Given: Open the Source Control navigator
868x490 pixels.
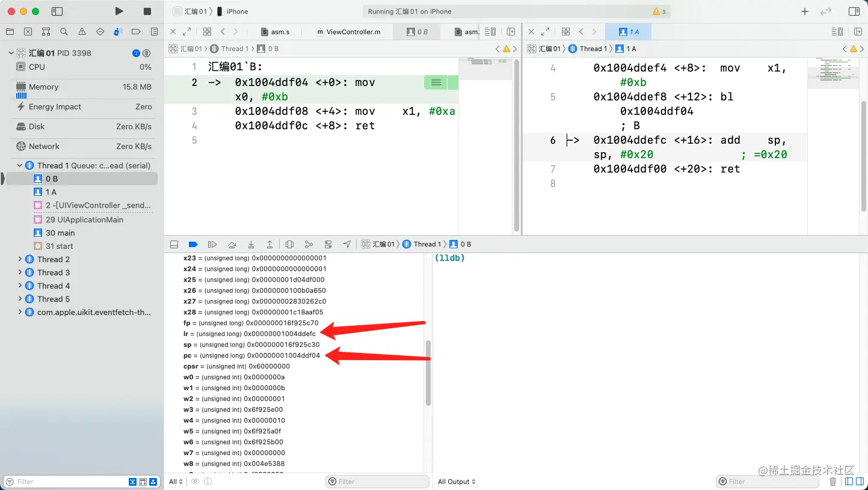Looking at the screenshot, I should pos(28,32).
